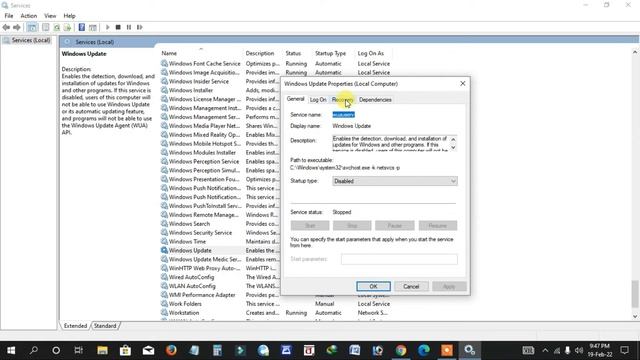Open the Help menu

pyautogui.click(x=69, y=16)
